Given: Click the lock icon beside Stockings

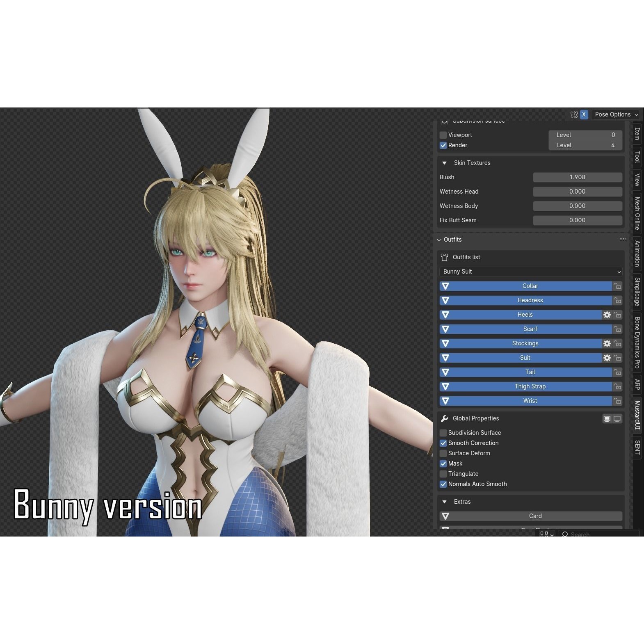Looking at the screenshot, I should coord(617,343).
